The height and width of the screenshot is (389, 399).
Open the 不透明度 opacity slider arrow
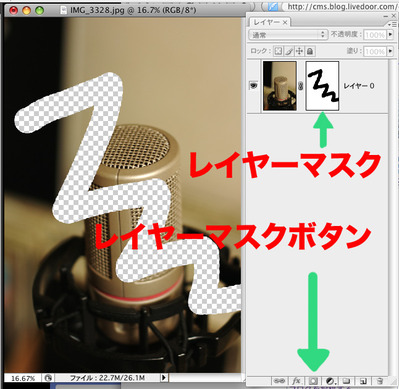pyautogui.click(x=390, y=35)
